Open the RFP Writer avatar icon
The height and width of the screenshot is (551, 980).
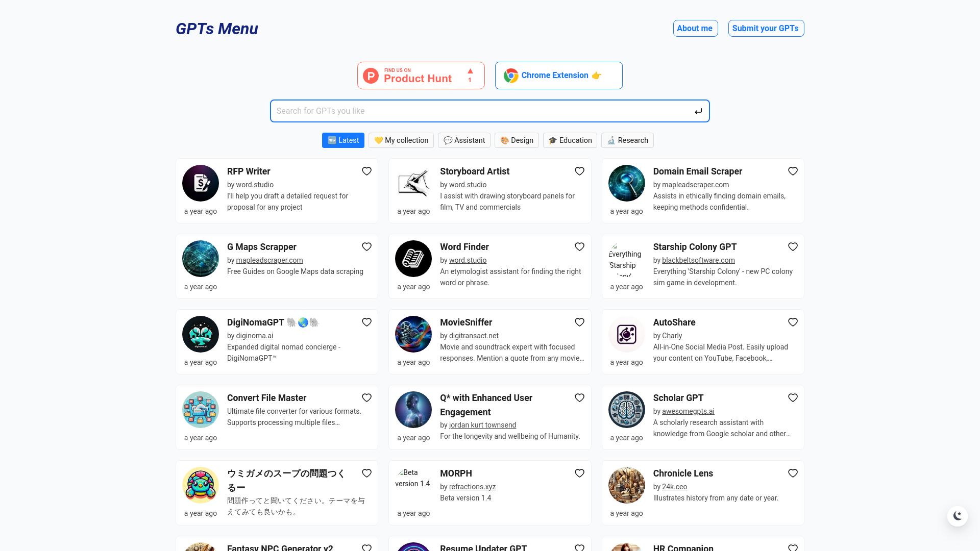tap(201, 183)
